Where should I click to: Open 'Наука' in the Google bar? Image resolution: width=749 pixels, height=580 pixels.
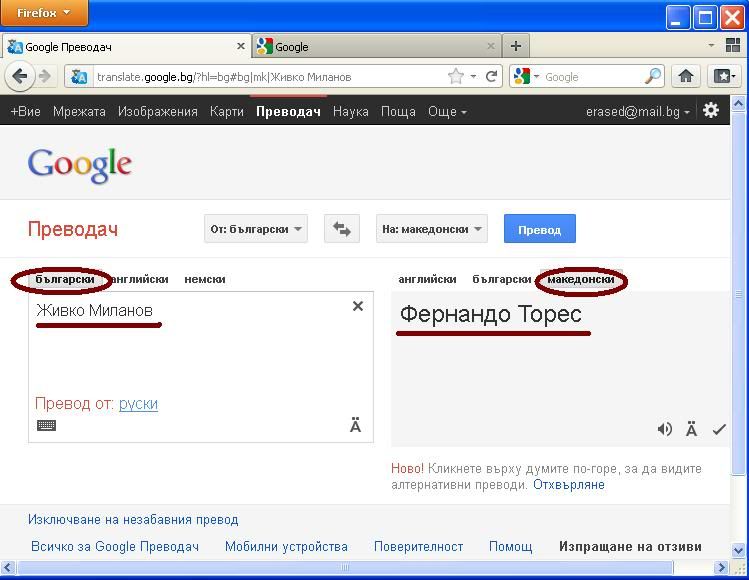[351, 111]
